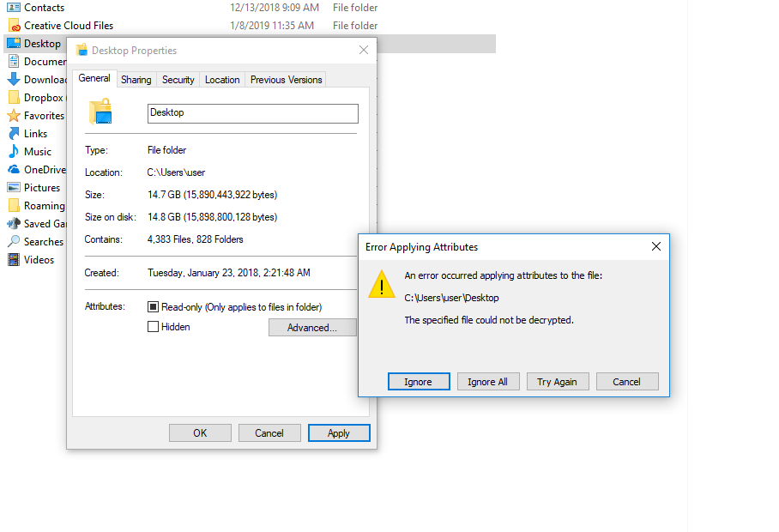Click the OneDrive cloud icon
Image resolution: width=779 pixels, height=532 pixels.
14,169
